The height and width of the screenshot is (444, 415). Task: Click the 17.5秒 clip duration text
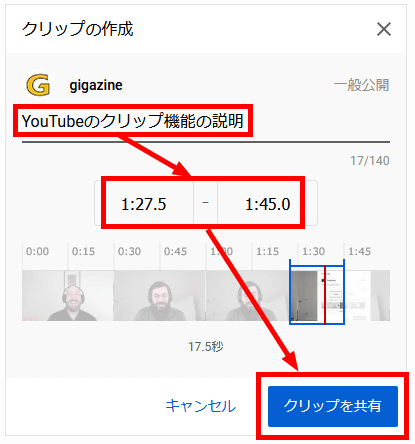pos(206,347)
